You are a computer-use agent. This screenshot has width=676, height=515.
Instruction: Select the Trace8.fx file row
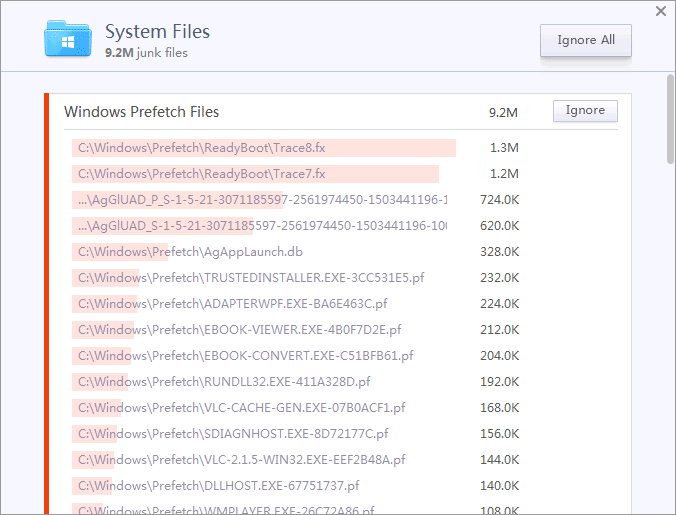[295, 148]
